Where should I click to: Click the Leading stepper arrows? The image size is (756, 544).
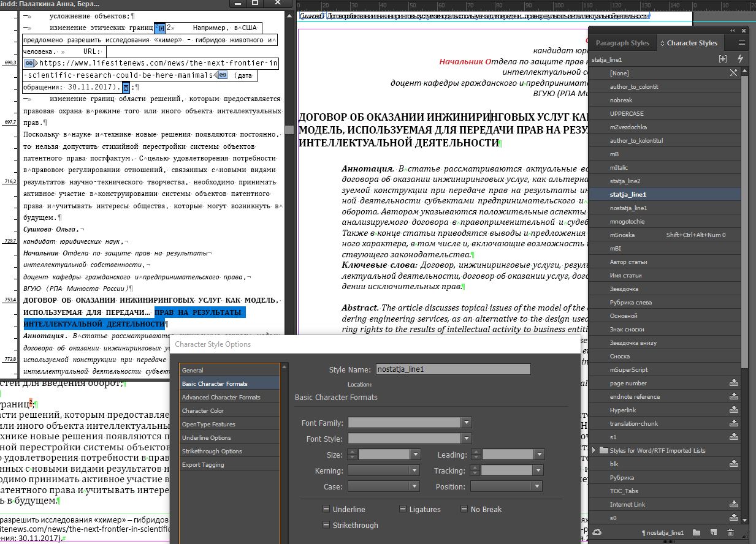[x=476, y=455]
